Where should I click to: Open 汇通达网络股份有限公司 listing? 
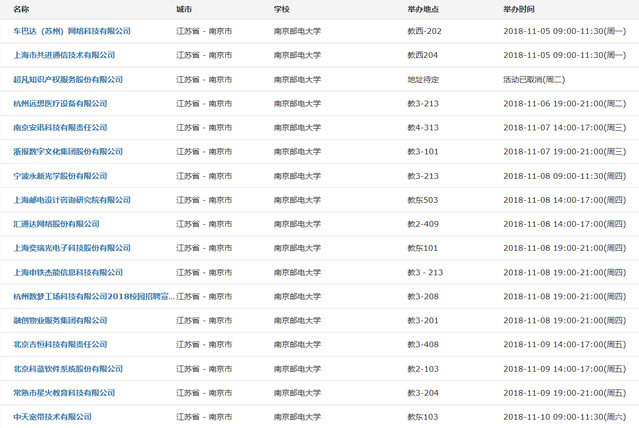pos(56,223)
